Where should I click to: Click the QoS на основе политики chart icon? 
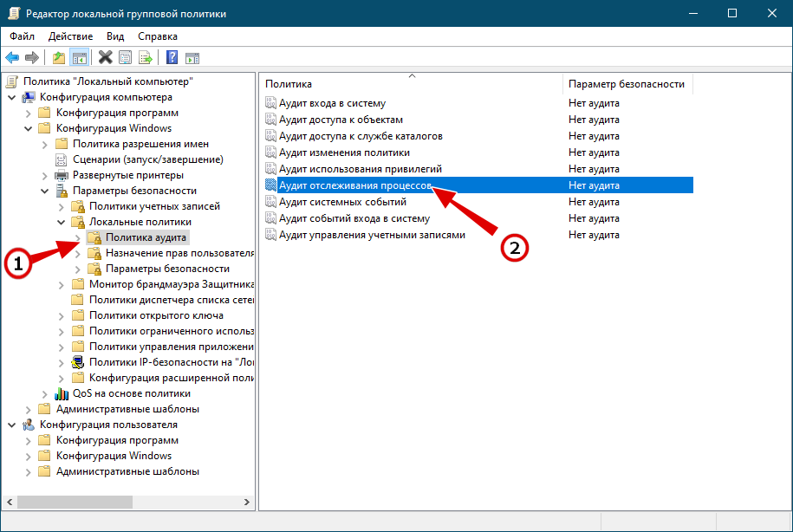point(62,393)
